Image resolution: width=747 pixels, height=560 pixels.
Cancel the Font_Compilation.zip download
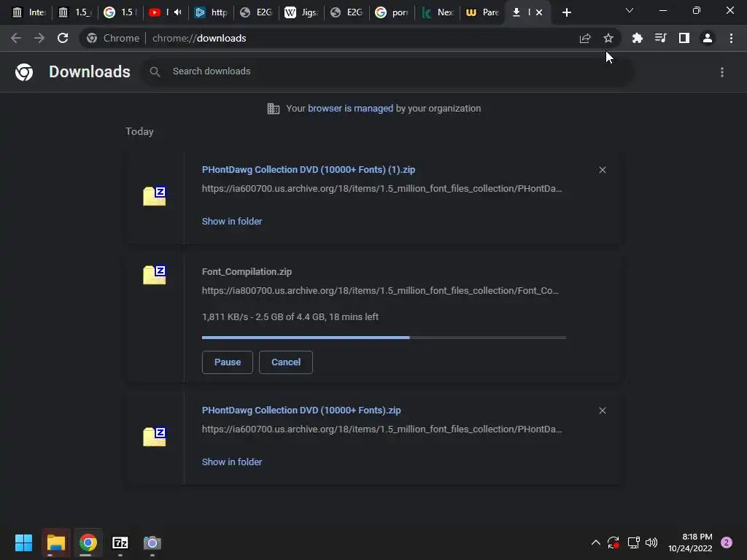click(286, 362)
